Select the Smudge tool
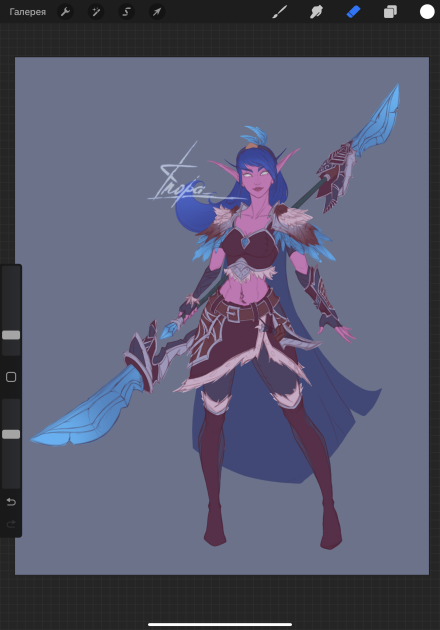 tap(317, 12)
